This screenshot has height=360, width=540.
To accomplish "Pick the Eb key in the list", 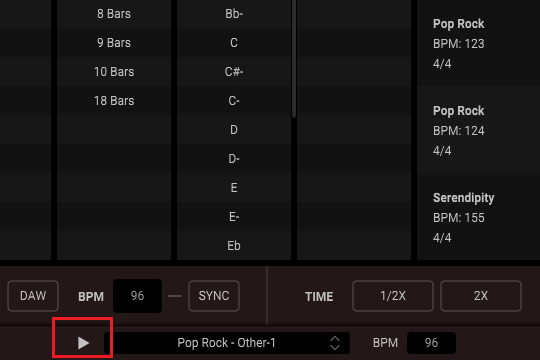I will (x=234, y=246).
